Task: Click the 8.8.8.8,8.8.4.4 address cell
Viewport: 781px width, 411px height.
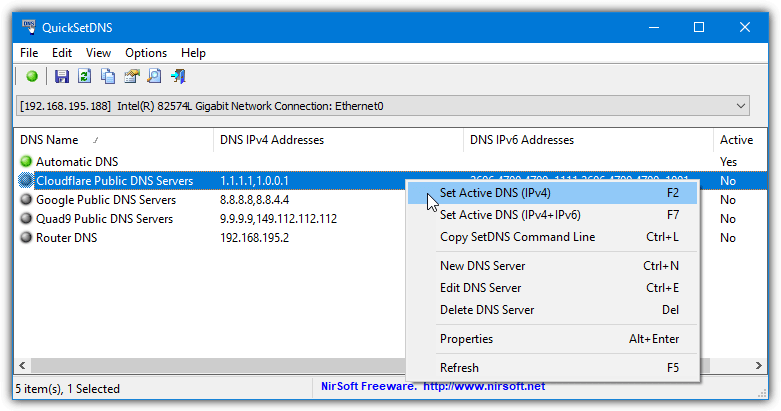Action: pyautogui.click(x=255, y=200)
